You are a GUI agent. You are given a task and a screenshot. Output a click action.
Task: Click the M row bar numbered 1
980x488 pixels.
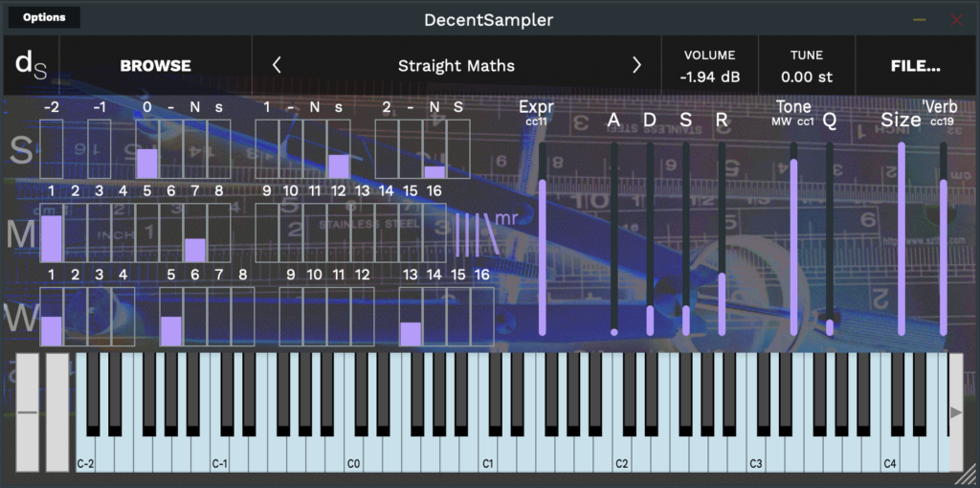[52, 233]
